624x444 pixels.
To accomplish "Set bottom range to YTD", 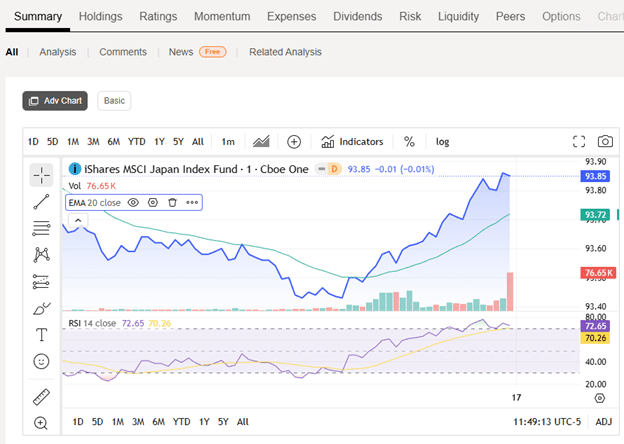I will 181,422.
